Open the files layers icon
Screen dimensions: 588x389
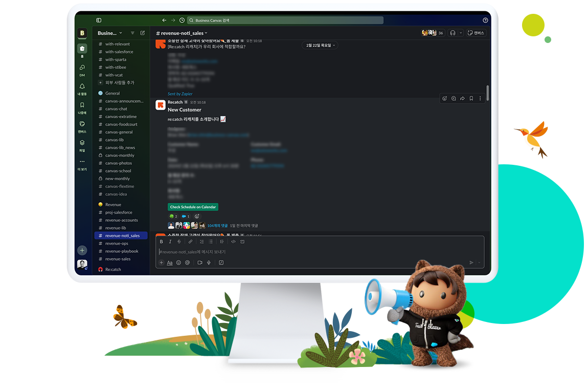(x=82, y=143)
